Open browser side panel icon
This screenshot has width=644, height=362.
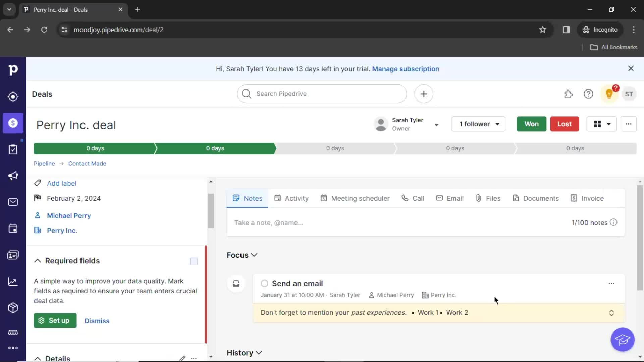pos(566,30)
